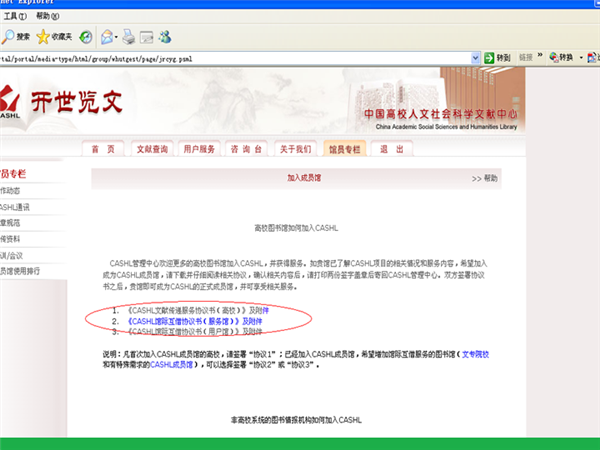Open the address bar dropdown arrow
The width and height of the screenshot is (600, 450).
(475, 58)
